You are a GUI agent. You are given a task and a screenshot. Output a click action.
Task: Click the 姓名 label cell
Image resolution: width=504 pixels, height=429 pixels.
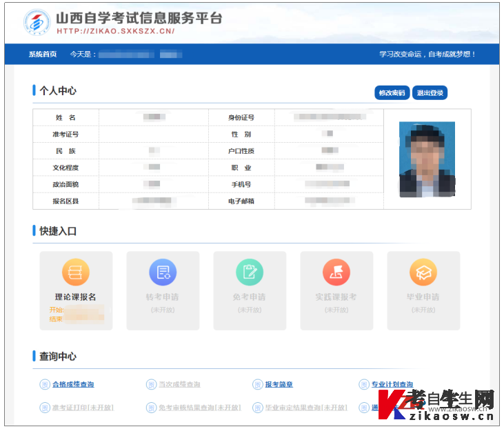click(x=66, y=117)
